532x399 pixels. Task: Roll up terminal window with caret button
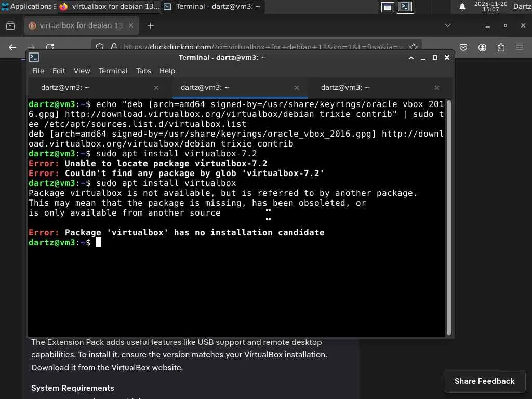[x=411, y=58]
